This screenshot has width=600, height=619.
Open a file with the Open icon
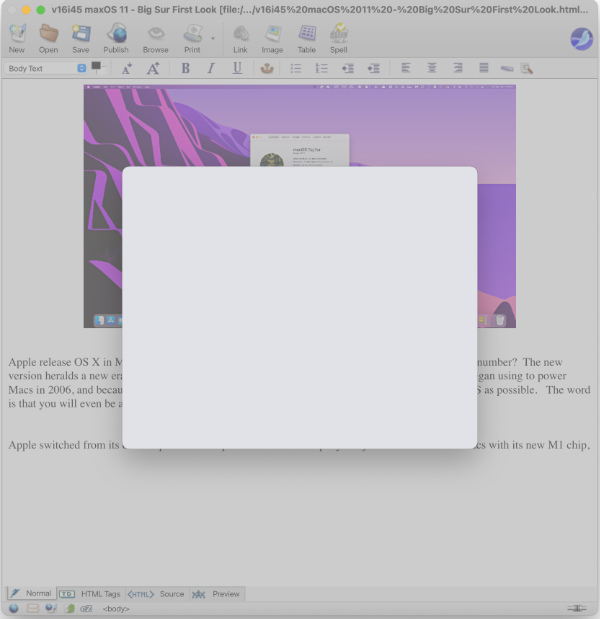[48, 36]
